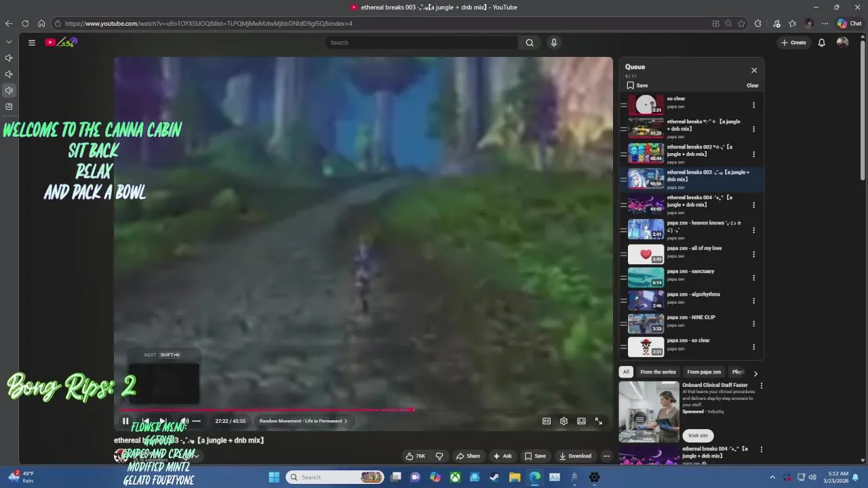Save the queue as playlist
Image resolution: width=868 pixels, height=488 pixels.
[x=637, y=85]
